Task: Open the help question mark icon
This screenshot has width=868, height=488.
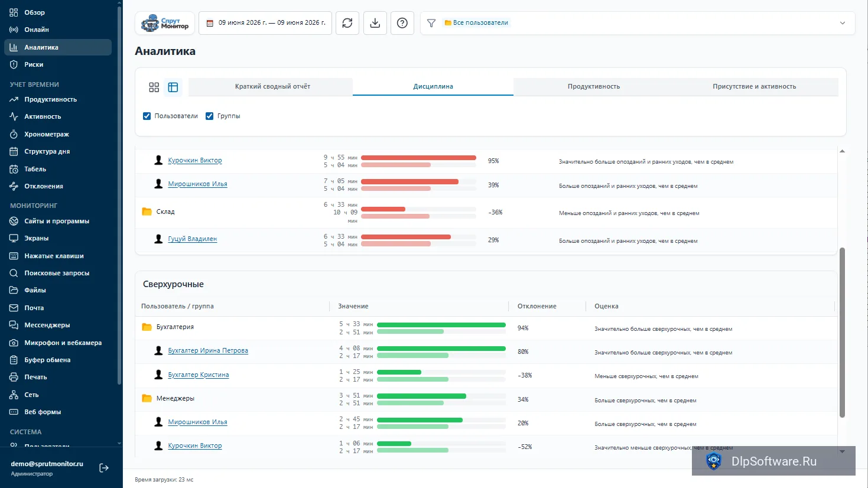Action: pyautogui.click(x=402, y=23)
